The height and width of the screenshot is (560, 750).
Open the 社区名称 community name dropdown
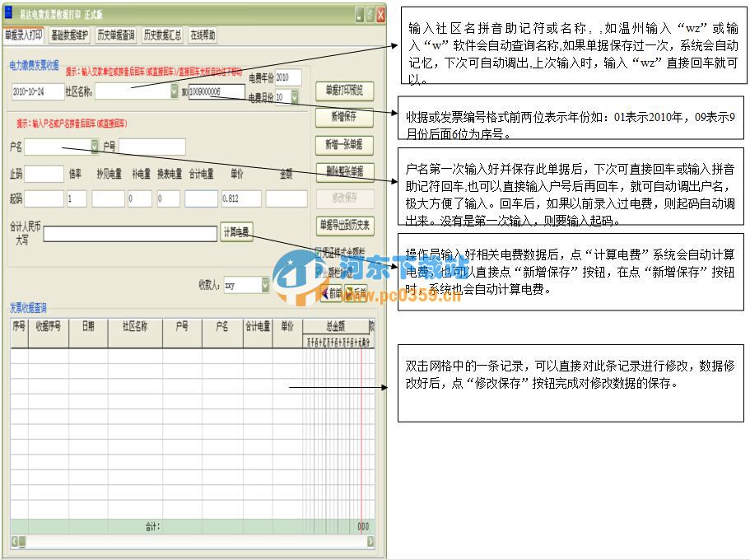tap(175, 92)
